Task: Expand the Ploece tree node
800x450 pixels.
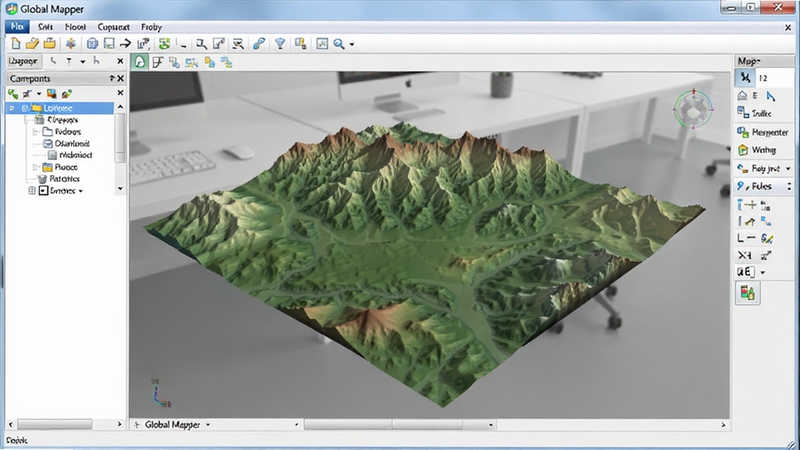Action: point(35,167)
